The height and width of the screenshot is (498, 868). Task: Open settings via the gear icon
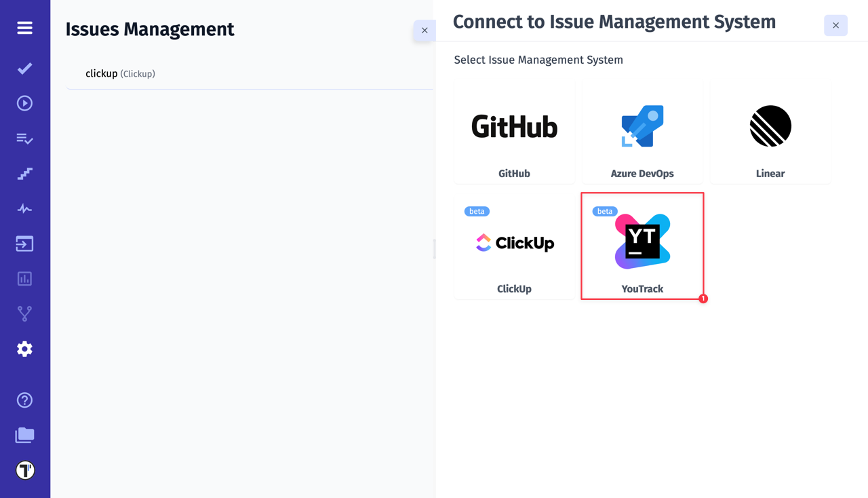coord(24,348)
